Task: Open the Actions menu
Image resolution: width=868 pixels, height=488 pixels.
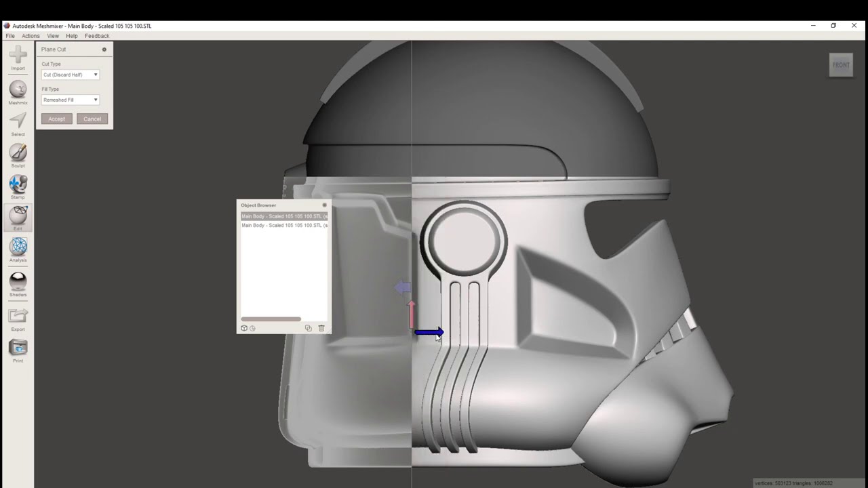Action: [31, 36]
